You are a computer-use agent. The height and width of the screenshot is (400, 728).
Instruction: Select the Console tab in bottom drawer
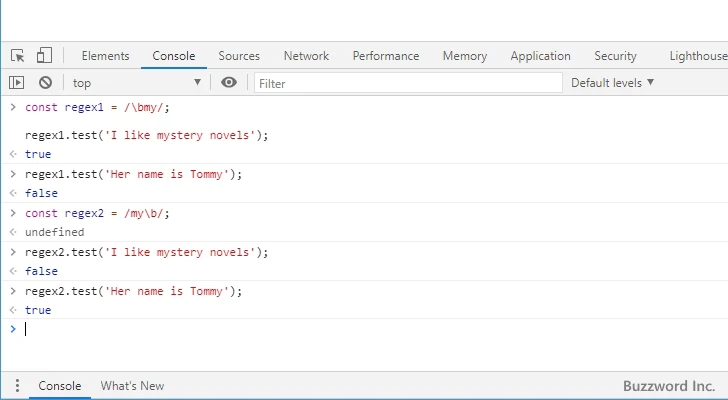pyautogui.click(x=59, y=386)
